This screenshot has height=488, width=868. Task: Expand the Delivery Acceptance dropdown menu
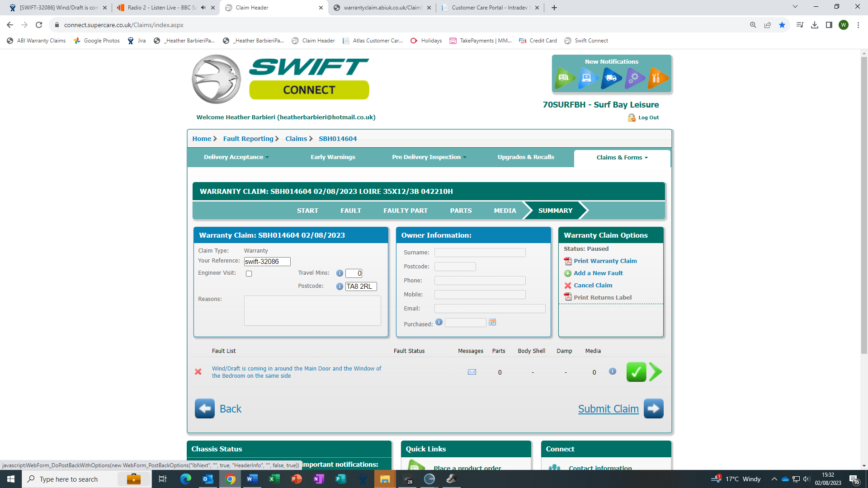(236, 157)
